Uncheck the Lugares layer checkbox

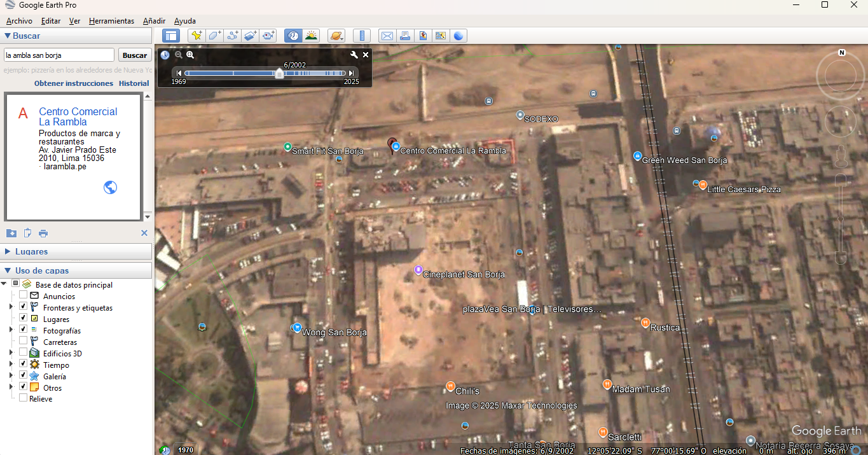coord(24,319)
